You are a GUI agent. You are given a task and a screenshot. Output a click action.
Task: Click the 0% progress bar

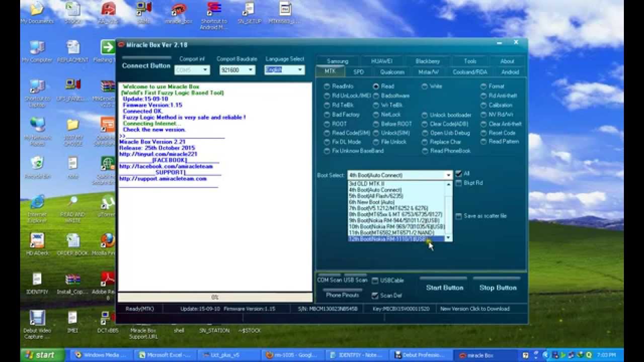[215, 297]
